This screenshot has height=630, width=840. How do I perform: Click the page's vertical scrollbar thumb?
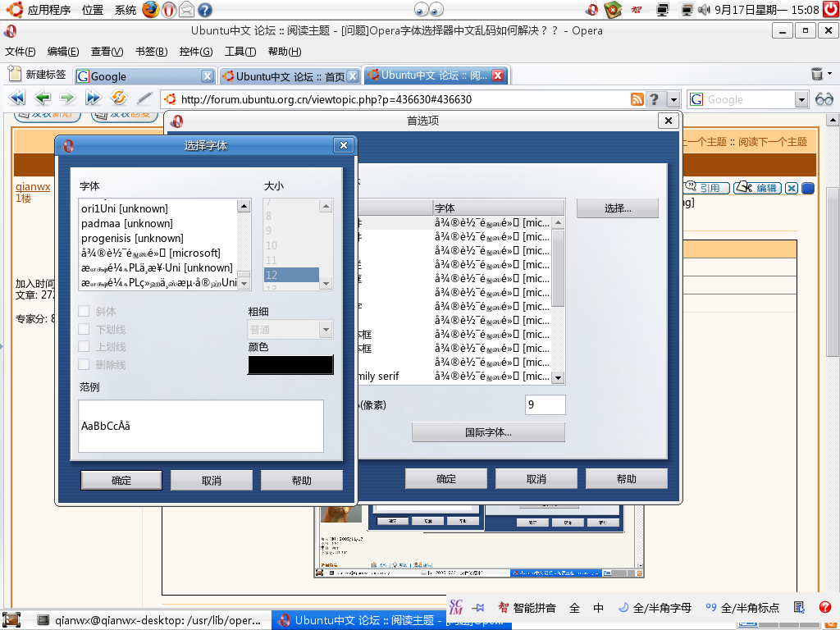[x=832, y=272]
